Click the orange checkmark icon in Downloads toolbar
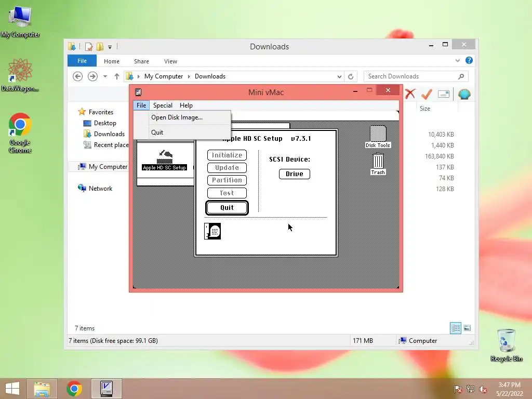Screen dimensions: 532x399 tap(427, 94)
